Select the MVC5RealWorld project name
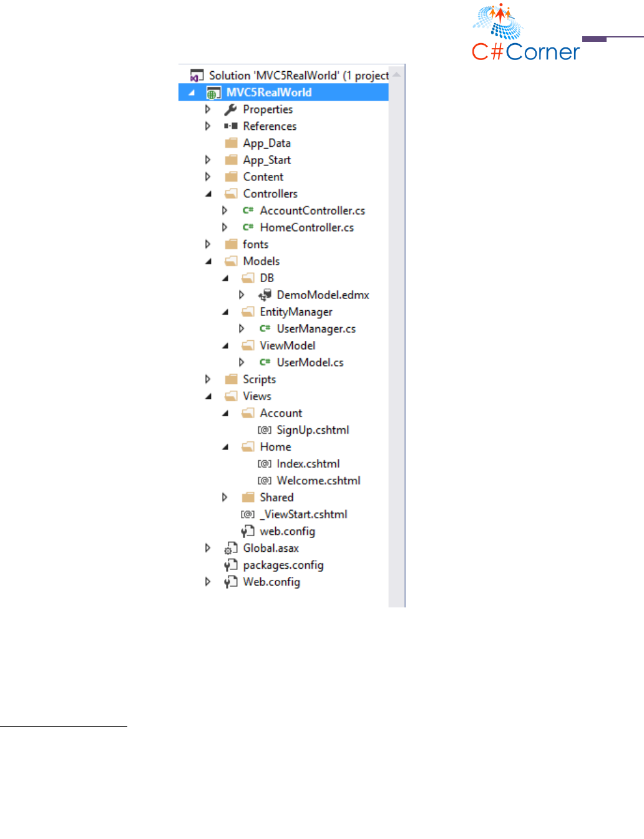The width and height of the screenshot is (644, 839). 269,92
